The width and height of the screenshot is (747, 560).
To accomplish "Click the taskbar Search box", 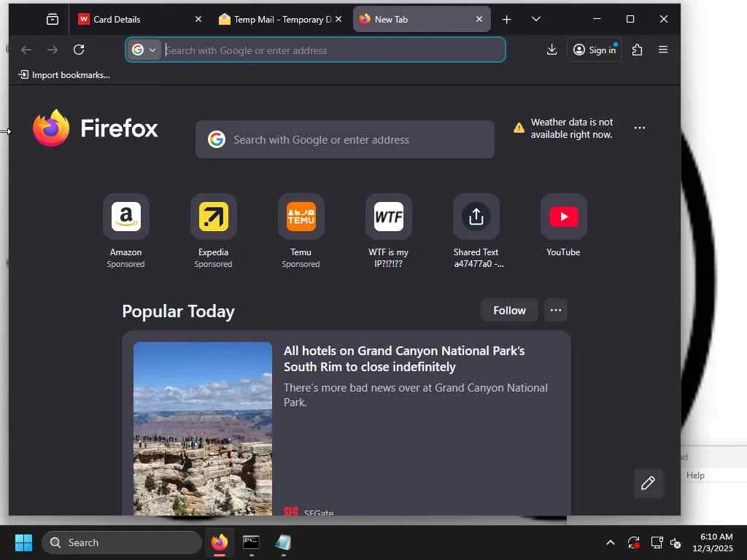I will click(x=122, y=542).
